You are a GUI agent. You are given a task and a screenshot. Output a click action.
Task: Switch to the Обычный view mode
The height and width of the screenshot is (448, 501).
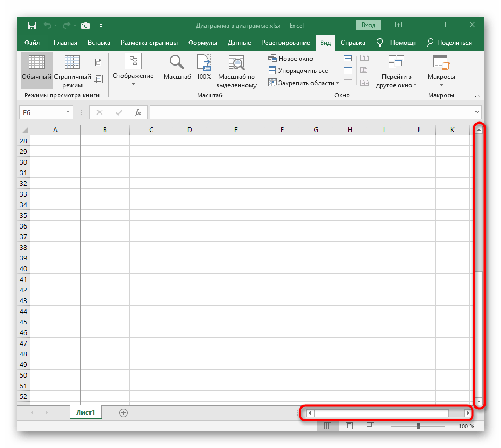point(36,70)
